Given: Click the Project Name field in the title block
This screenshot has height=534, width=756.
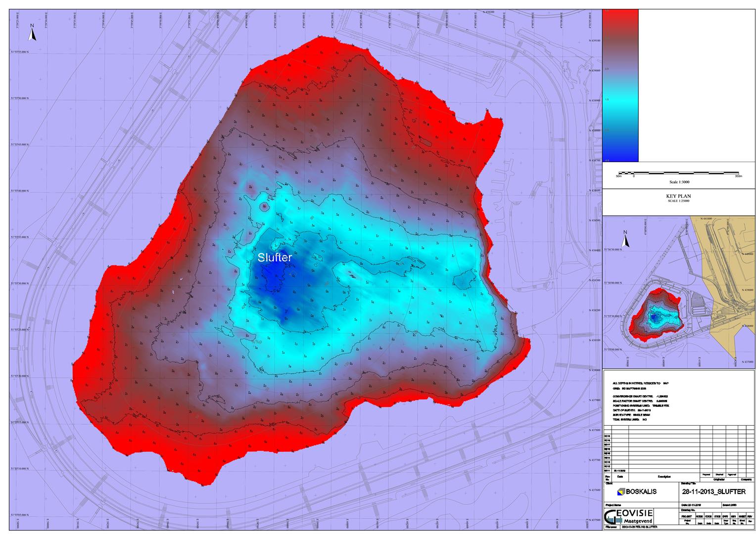Looking at the screenshot, I should click(618, 504).
